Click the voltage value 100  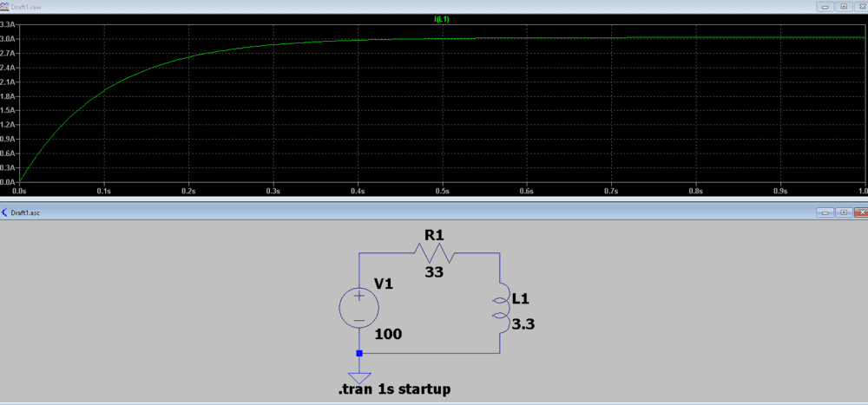pos(388,334)
